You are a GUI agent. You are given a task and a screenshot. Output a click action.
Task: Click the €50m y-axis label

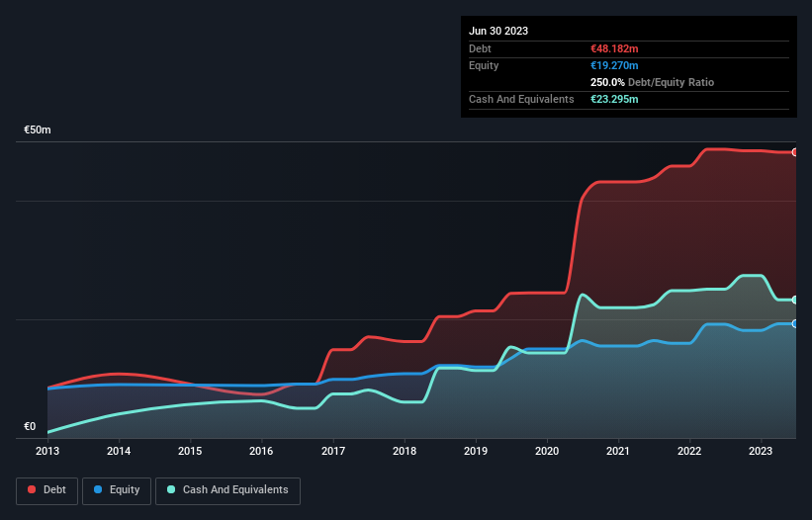(x=38, y=130)
